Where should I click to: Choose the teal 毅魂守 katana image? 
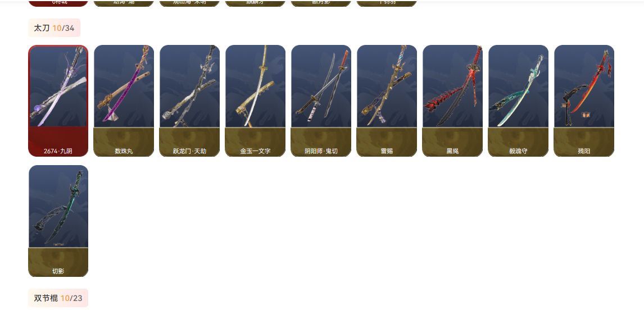click(518, 86)
